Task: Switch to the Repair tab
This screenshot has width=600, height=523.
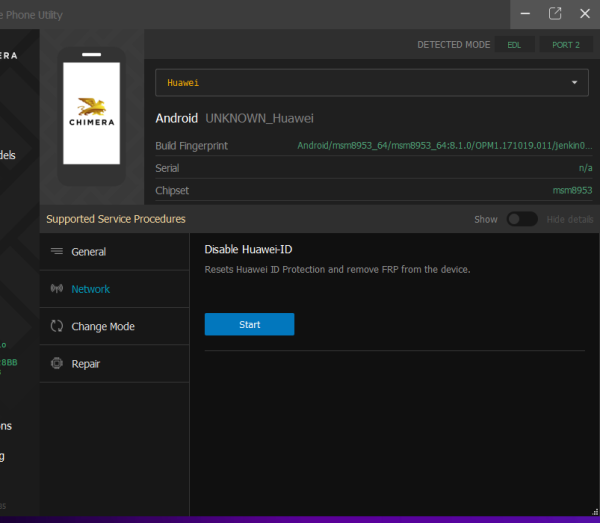Action: point(114,363)
